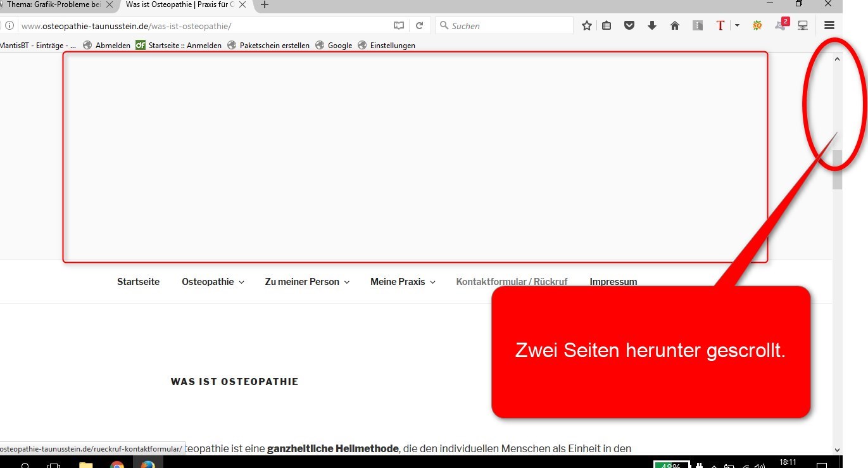Open the Kontaktformular / Rückruf link
Screen dimensions: 868x468
coord(512,282)
